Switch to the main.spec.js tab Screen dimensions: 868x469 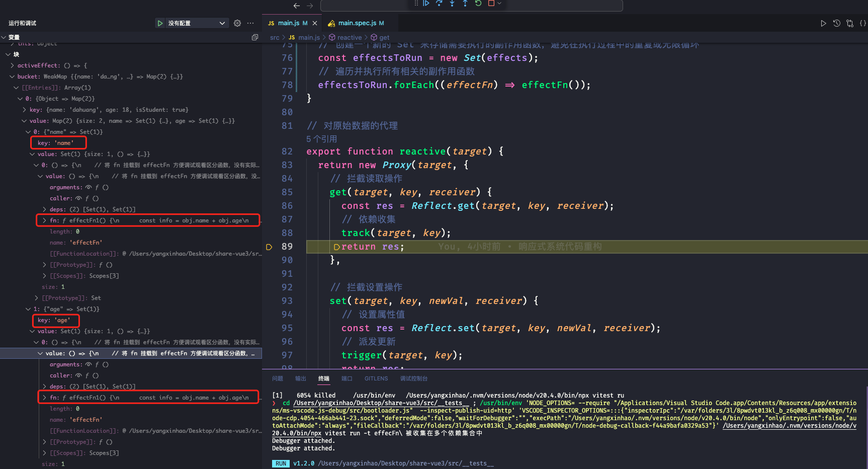[357, 23]
